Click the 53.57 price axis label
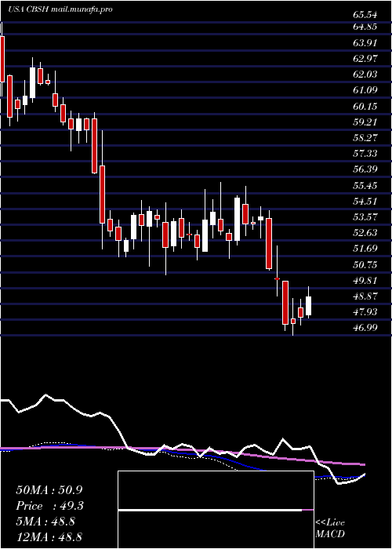 tap(365, 217)
